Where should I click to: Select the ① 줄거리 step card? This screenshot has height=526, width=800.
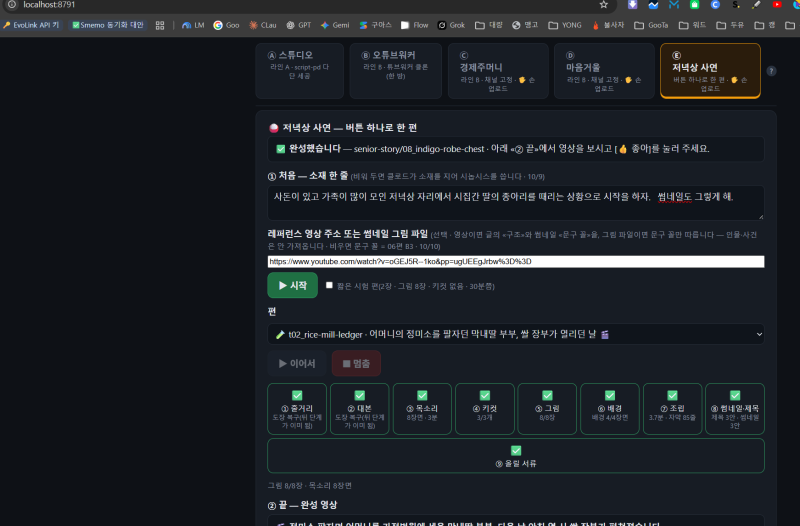tap(297, 409)
